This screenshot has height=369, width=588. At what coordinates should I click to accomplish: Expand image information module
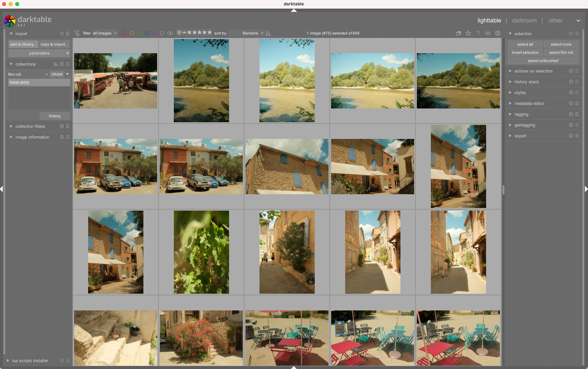(11, 137)
